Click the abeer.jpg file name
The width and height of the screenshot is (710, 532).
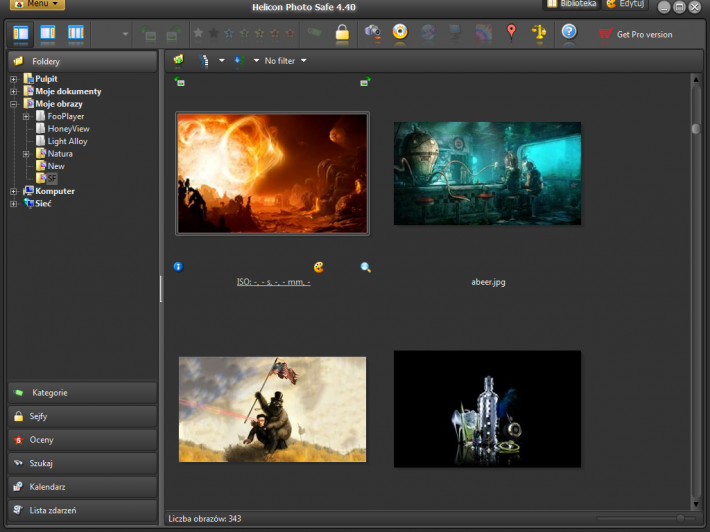(x=488, y=282)
